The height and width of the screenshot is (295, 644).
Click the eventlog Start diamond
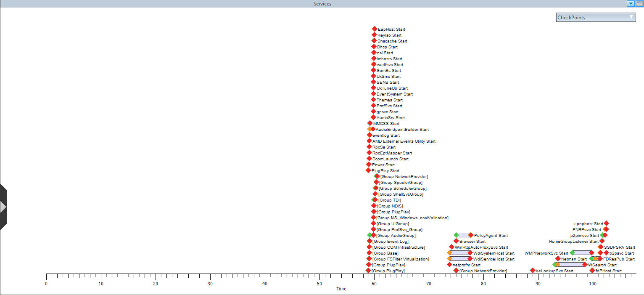(x=370, y=135)
